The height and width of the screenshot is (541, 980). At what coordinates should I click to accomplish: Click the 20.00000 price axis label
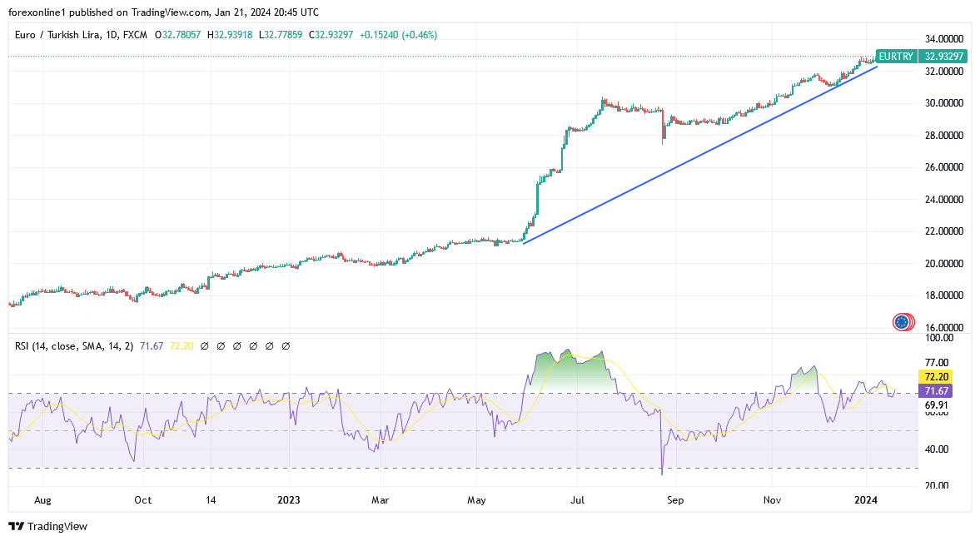pyautogui.click(x=943, y=263)
